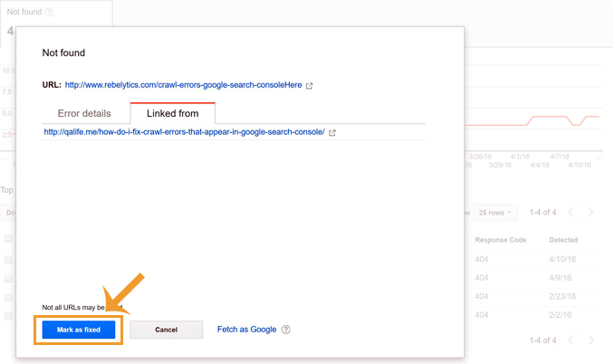616x364 pixels.
Task: Open Fetch as Google link
Action: (246, 330)
